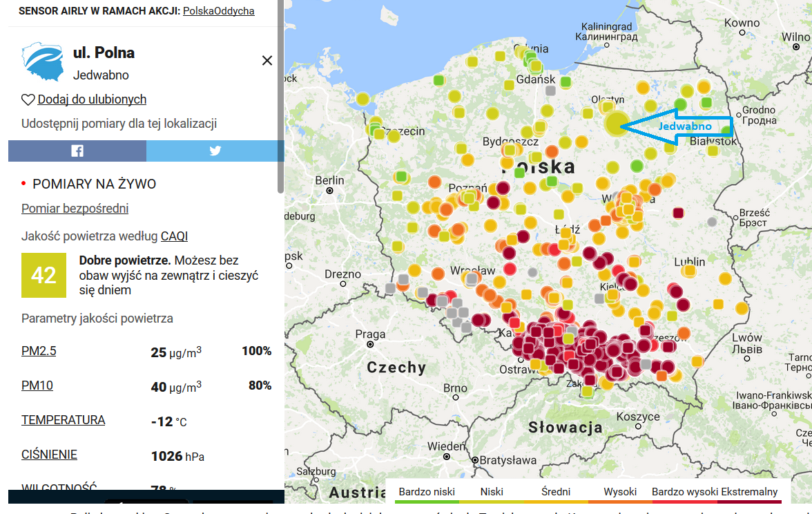The height and width of the screenshot is (514, 812).
Task: Click the gray marker near Gdańsk
Action: tap(550, 91)
